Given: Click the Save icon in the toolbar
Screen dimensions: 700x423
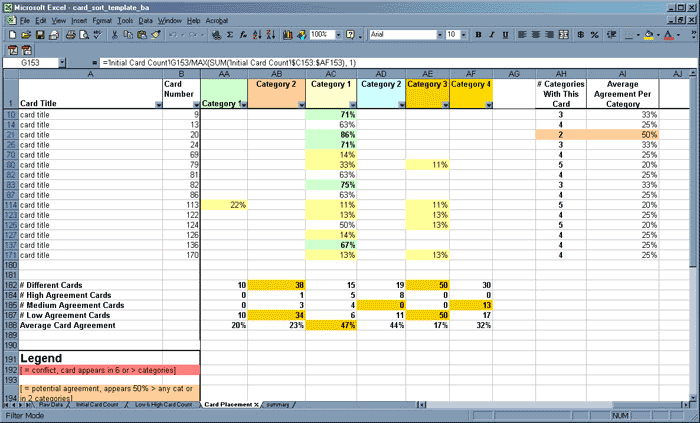Looking at the screenshot, I should 39,35.
